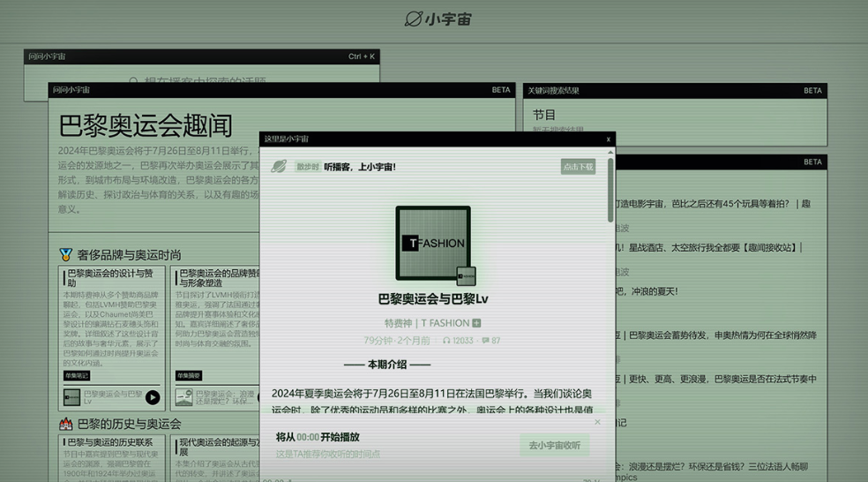Click the Ctrl + K shortcut label

362,56
